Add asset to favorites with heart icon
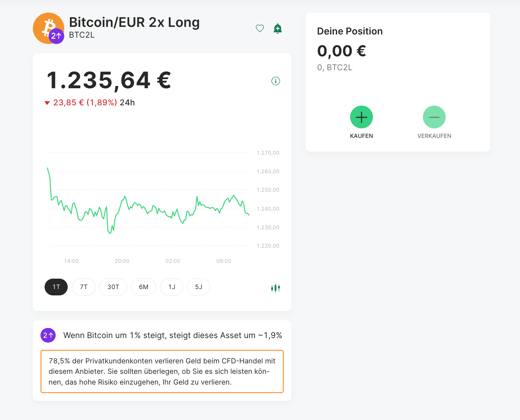520x420 pixels. coord(260,28)
